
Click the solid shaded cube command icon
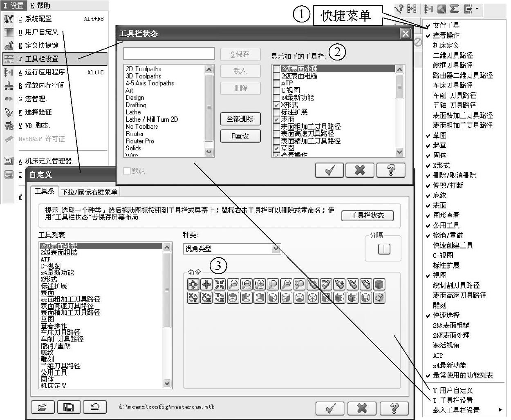point(379,284)
